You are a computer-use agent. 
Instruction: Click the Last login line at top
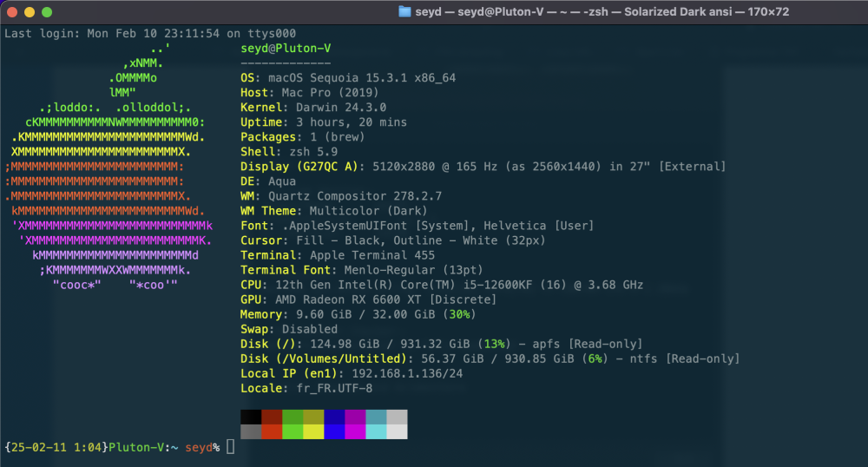pos(150,33)
